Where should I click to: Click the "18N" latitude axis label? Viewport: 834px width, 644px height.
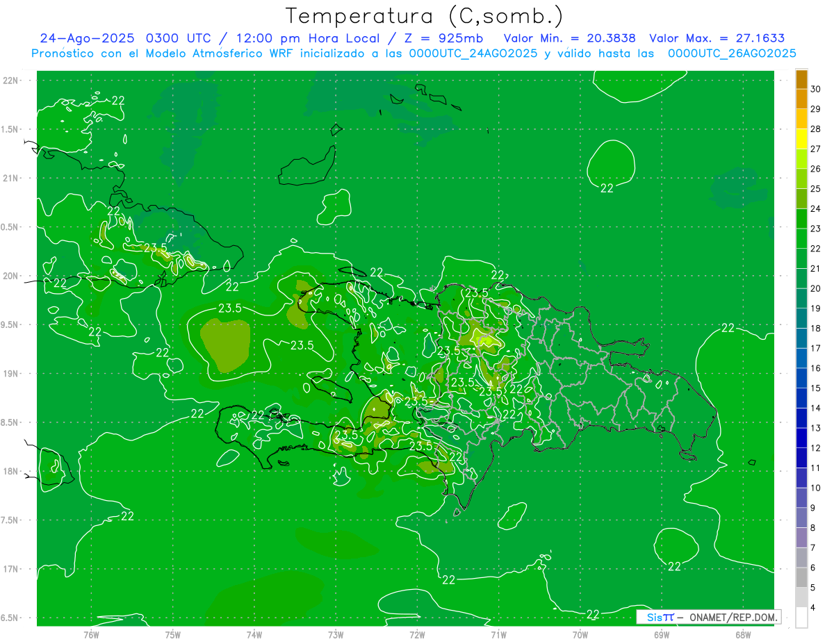click(x=10, y=471)
